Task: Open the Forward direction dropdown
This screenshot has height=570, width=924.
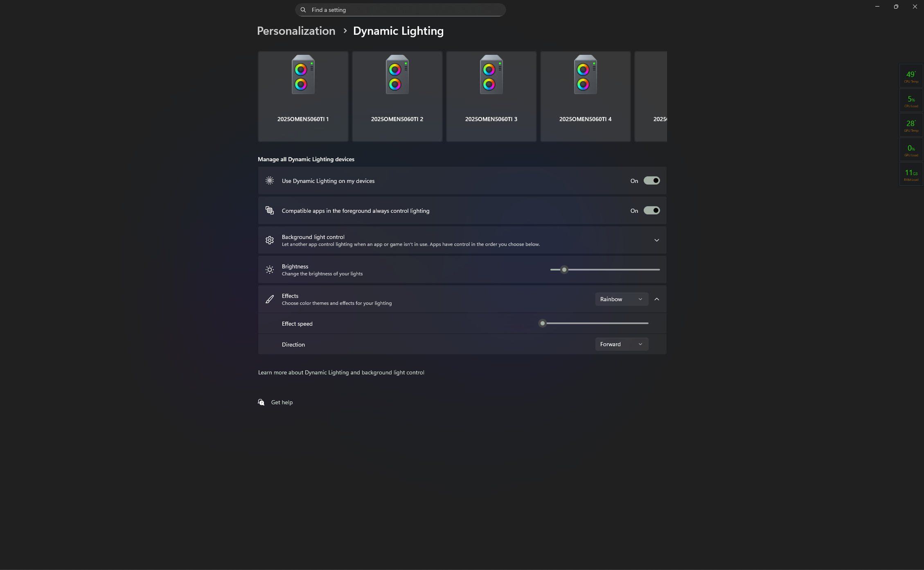Action: point(621,344)
